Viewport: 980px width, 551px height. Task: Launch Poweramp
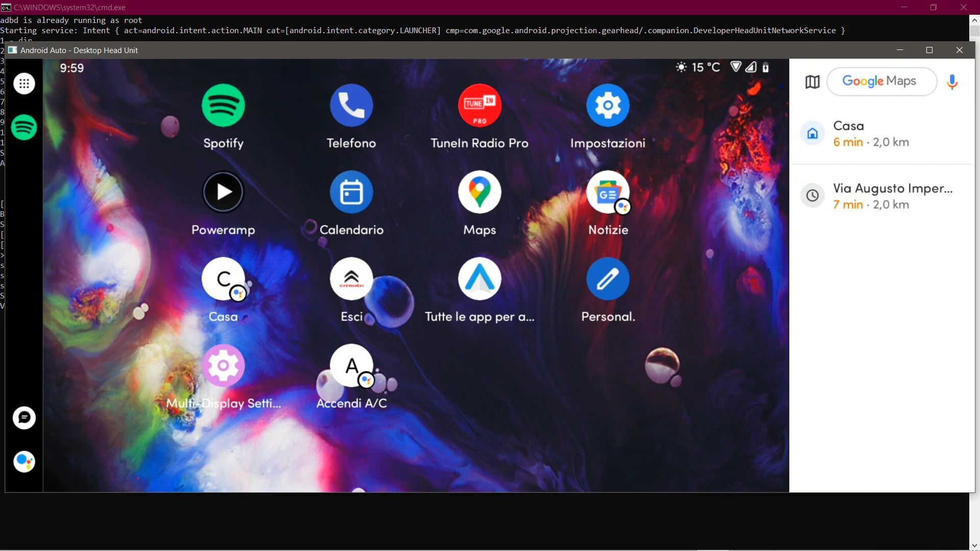223,192
